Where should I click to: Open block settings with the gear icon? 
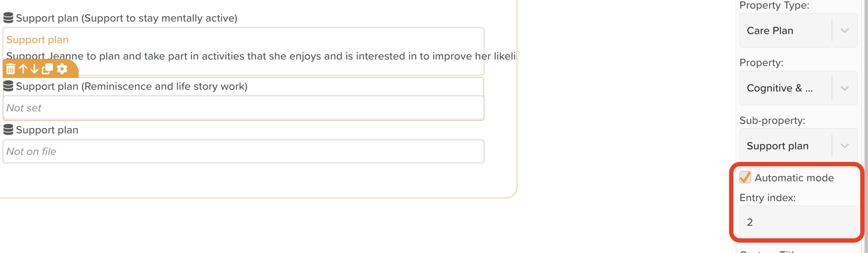pos(62,69)
